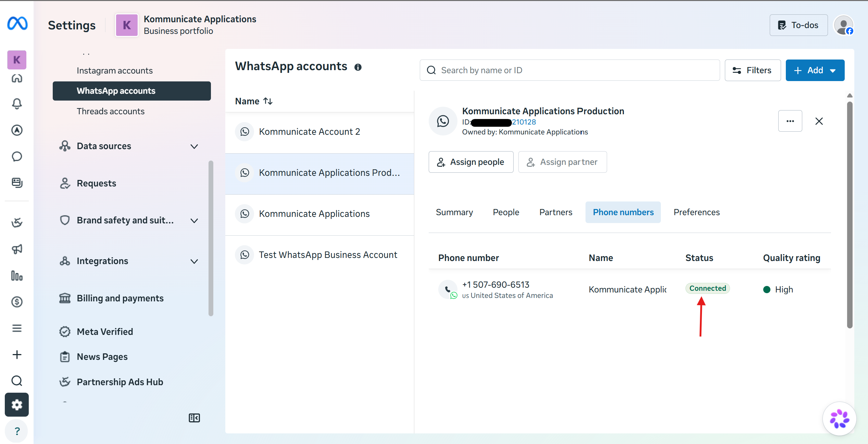The image size is (868, 444).
Task: Click the help question mark icon
Action: [x=17, y=431]
